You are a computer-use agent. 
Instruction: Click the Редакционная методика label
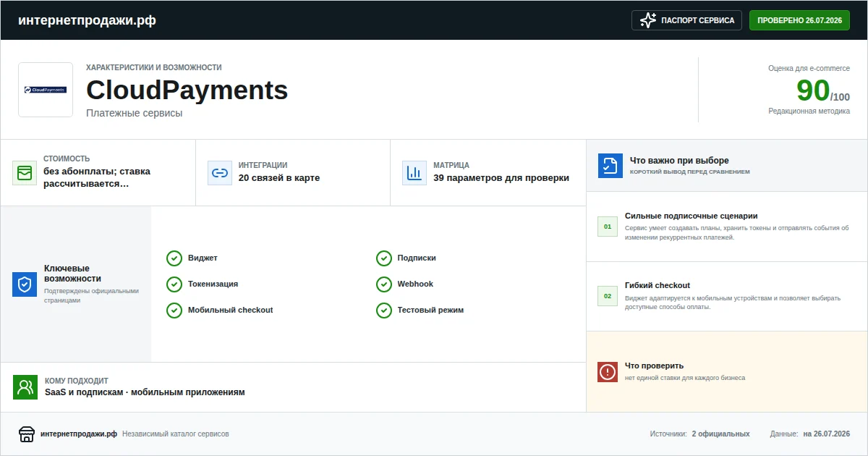click(x=809, y=111)
